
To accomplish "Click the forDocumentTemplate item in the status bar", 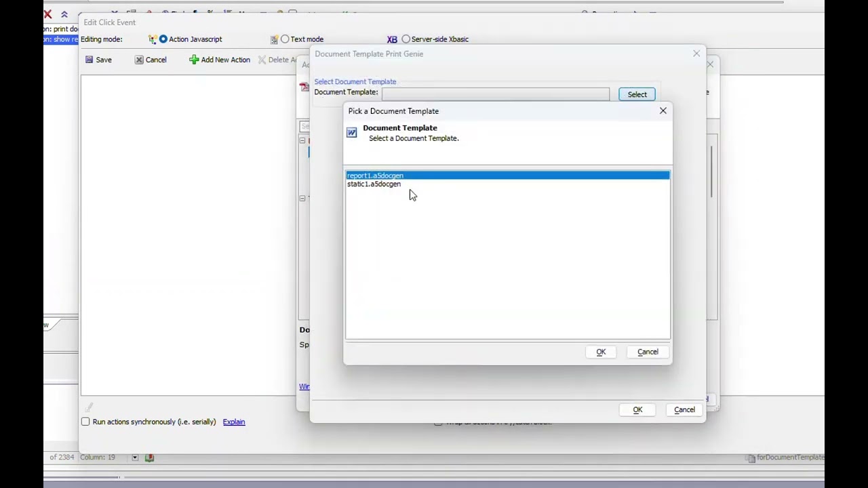I will 786,457.
